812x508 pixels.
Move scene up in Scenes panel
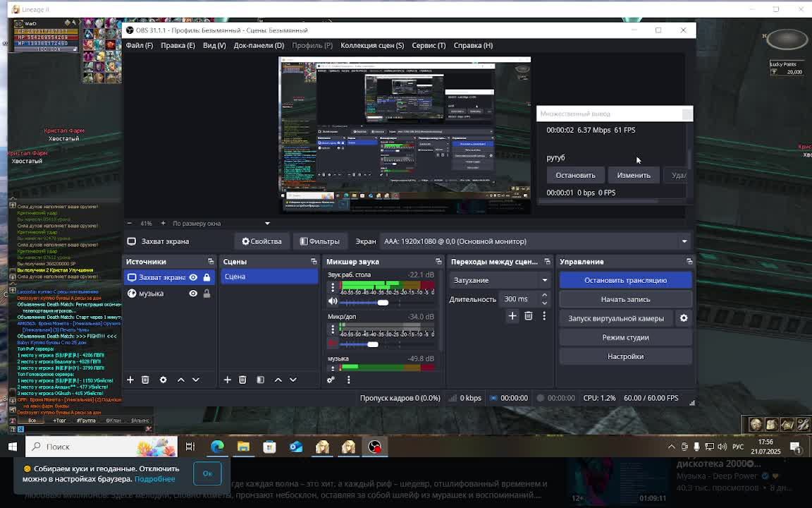[278, 380]
